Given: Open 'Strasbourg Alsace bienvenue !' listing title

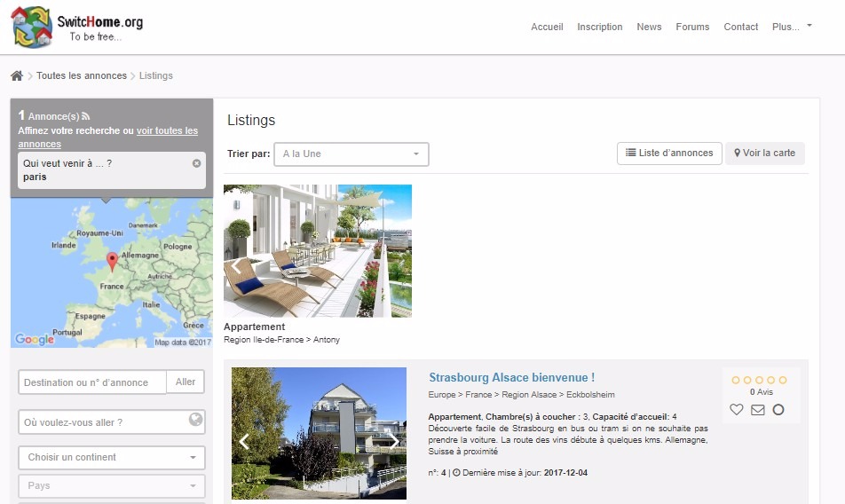Looking at the screenshot, I should (x=511, y=378).
